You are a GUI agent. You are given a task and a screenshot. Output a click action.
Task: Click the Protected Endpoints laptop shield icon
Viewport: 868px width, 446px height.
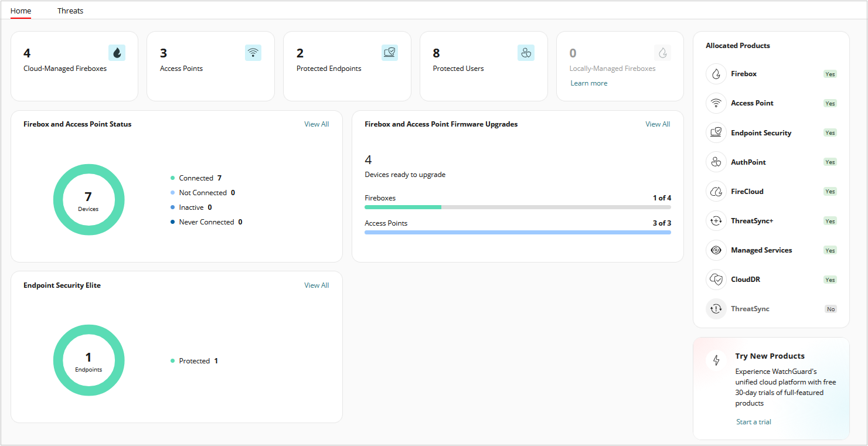[390, 53]
